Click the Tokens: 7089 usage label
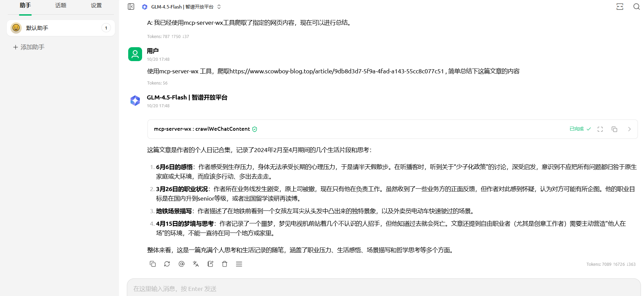 pos(611,264)
